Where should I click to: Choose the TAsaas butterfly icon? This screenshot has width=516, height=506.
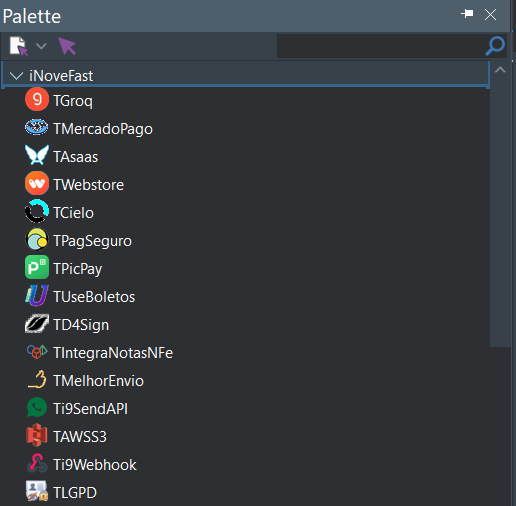(37, 155)
